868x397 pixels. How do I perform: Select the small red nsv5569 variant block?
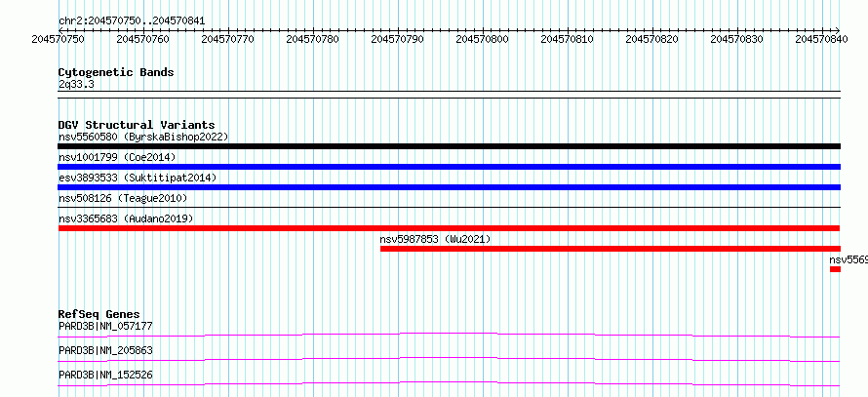pos(835,269)
